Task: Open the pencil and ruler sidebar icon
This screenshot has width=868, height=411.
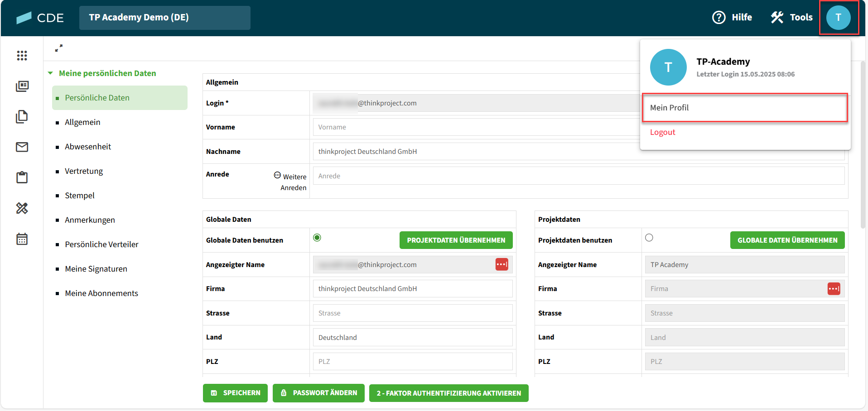Action: pos(22,208)
